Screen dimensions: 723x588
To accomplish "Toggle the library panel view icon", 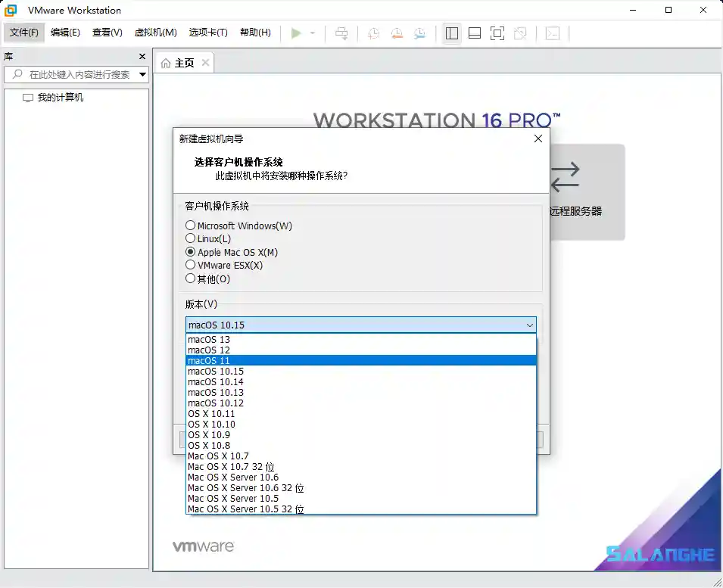I will 450,33.
